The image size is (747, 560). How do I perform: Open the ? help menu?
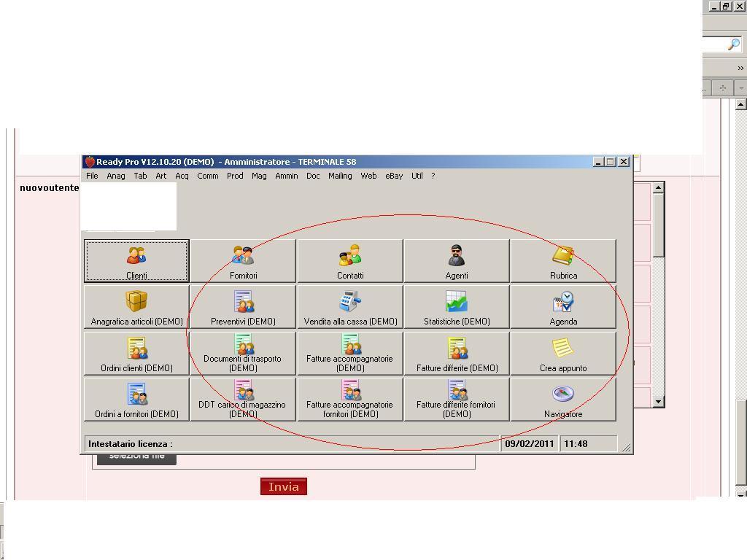click(x=433, y=176)
